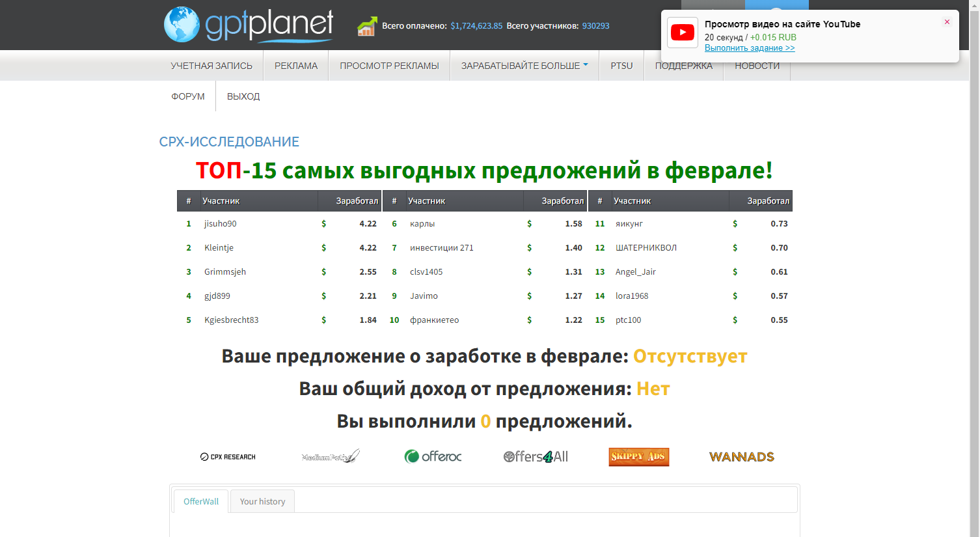Go to the ФОРУМ page
Viewport: 980px width, 537px height.
(x=188, y=96)
